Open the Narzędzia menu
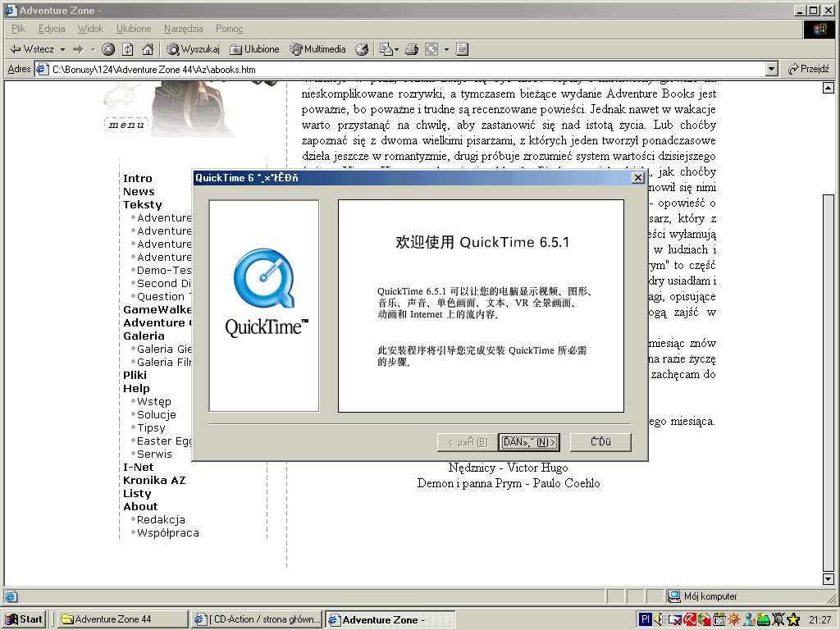 pyautogui.click(x=183, y=29)
